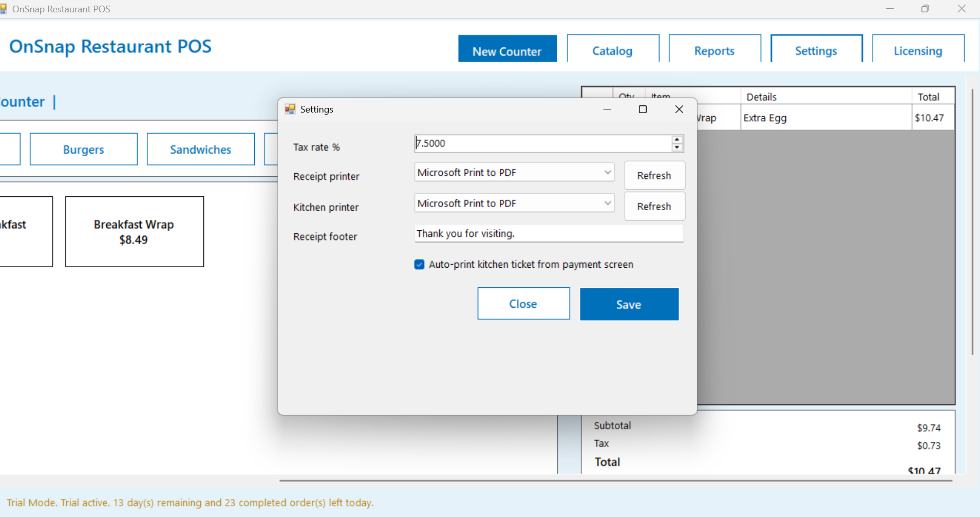
Task: Edit the receipt footer text
Action: click(x=549, y=233)
